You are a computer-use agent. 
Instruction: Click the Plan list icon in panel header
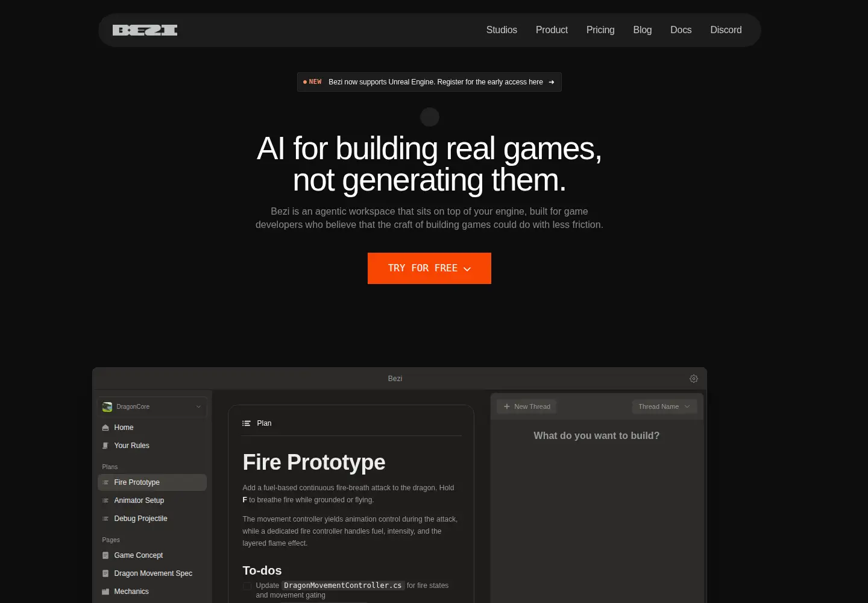[x=247, y=423]
